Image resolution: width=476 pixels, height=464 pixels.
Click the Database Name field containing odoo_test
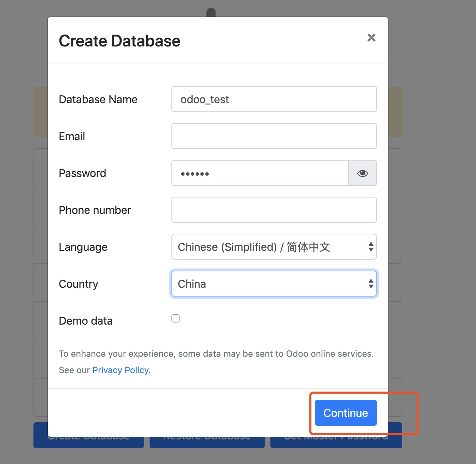point(273,99)
